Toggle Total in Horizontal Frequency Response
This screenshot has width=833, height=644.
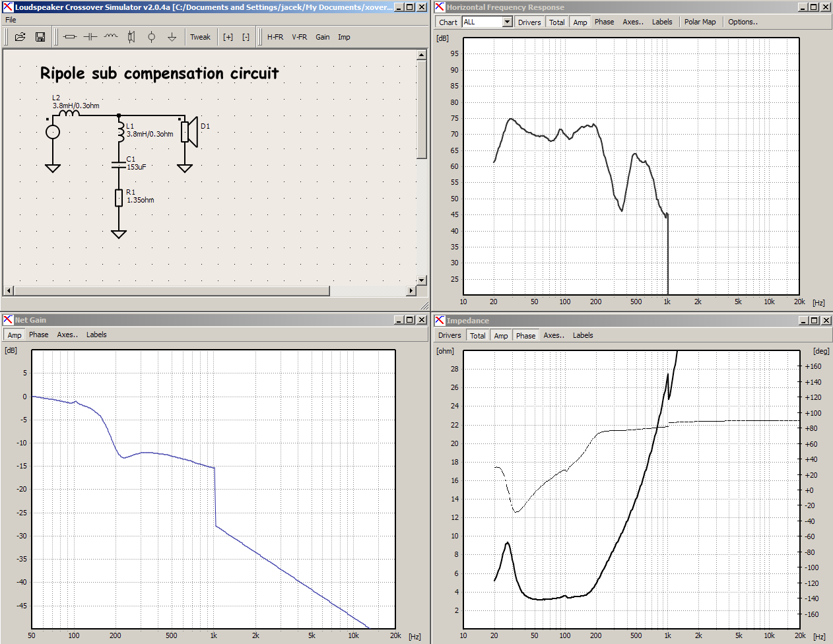[x=557, y=22]
